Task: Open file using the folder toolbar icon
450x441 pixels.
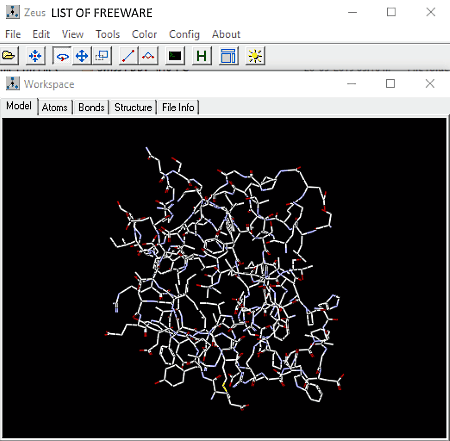Action: click(x=9, y=55)
